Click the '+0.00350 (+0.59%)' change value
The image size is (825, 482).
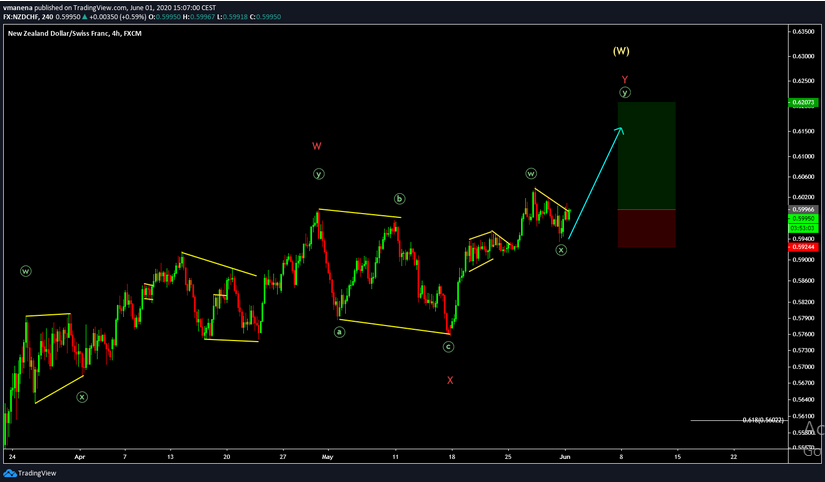coord(120,17)
